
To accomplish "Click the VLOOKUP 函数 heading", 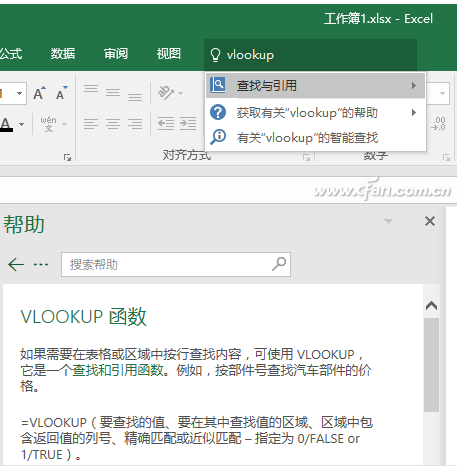I will 83,316.
